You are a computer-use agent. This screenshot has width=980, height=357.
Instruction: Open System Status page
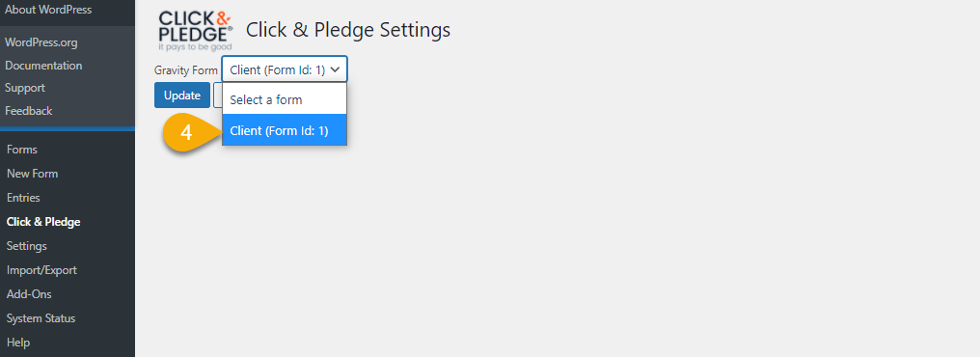pyautogui.click(x=41, y=318)
